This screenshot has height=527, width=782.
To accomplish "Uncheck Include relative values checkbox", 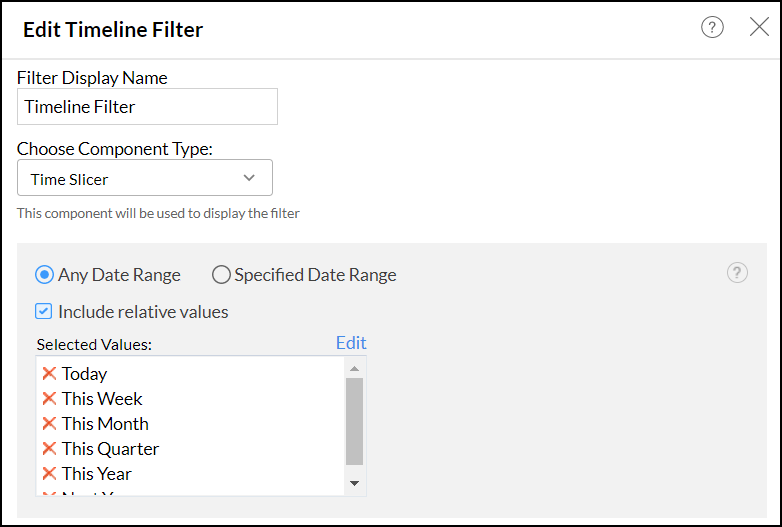I will [44, 312].
